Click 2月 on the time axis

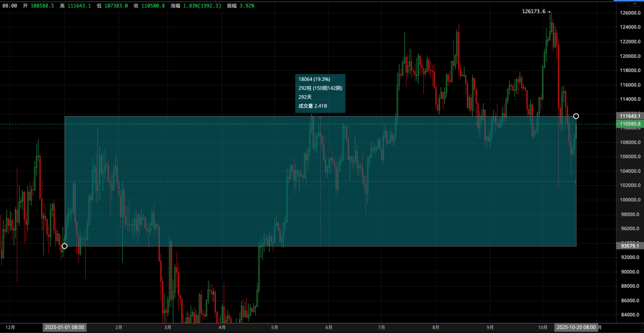point(118,327)
